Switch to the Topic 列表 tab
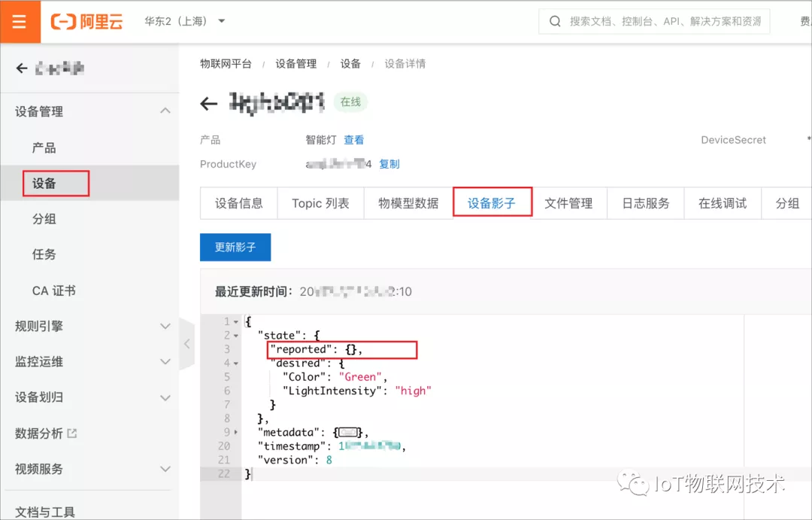The image size is (812, 520). [320, 203]
